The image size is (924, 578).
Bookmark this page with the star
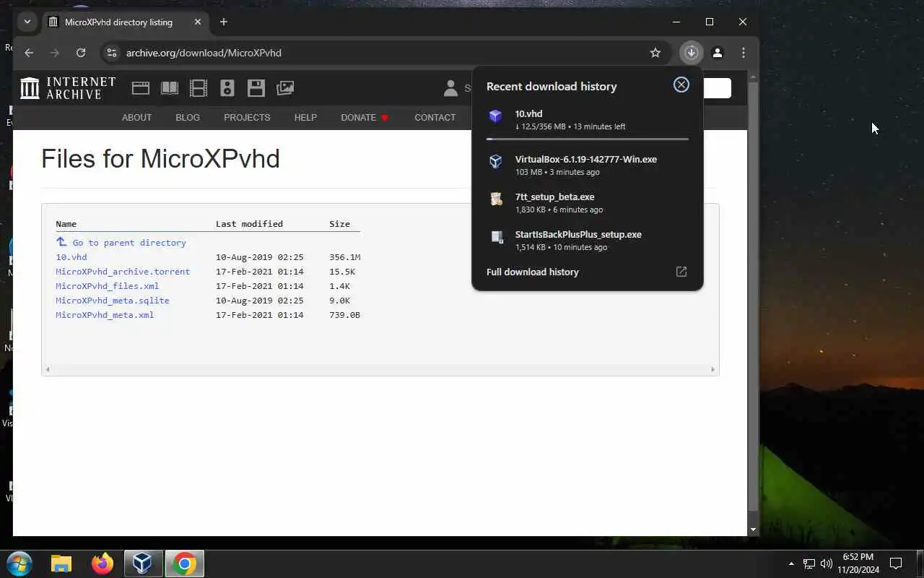[655, 53]
